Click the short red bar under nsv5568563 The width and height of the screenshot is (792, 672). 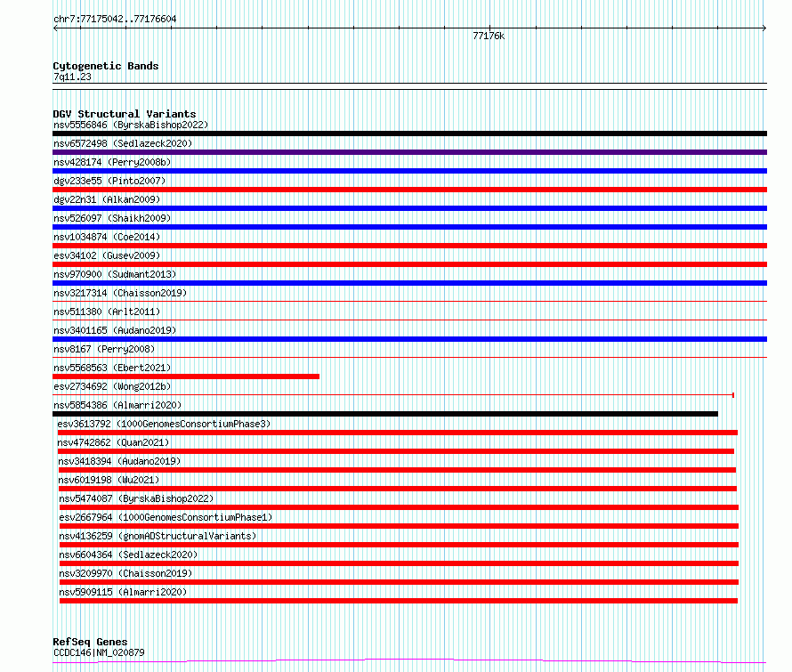(x=186, y=376)
